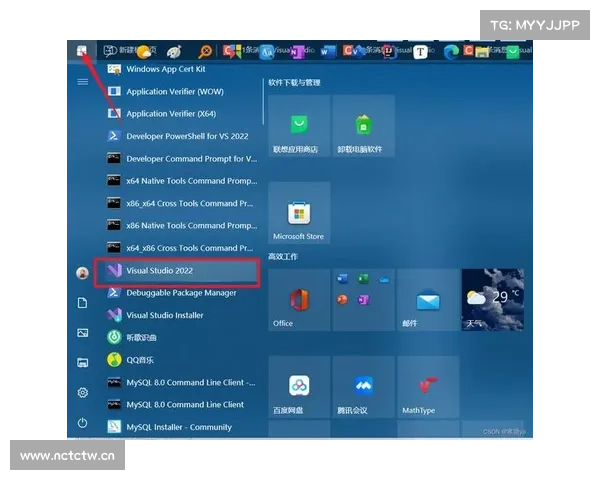Image resolution: width=600 pixels, height=480 pixels.
Task: Open the MathType tile
Action: point(428,387)
